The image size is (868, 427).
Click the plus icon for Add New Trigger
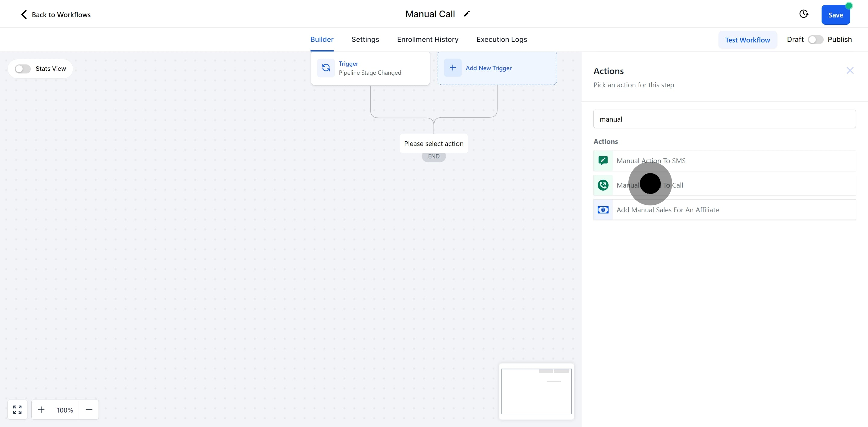pyautogui.click(x=452, y=68)
